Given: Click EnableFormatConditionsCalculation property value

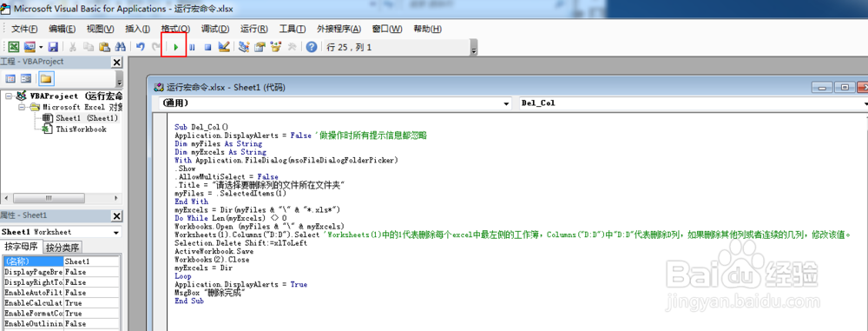Looking at the screenshot, I should pos(91,313).
